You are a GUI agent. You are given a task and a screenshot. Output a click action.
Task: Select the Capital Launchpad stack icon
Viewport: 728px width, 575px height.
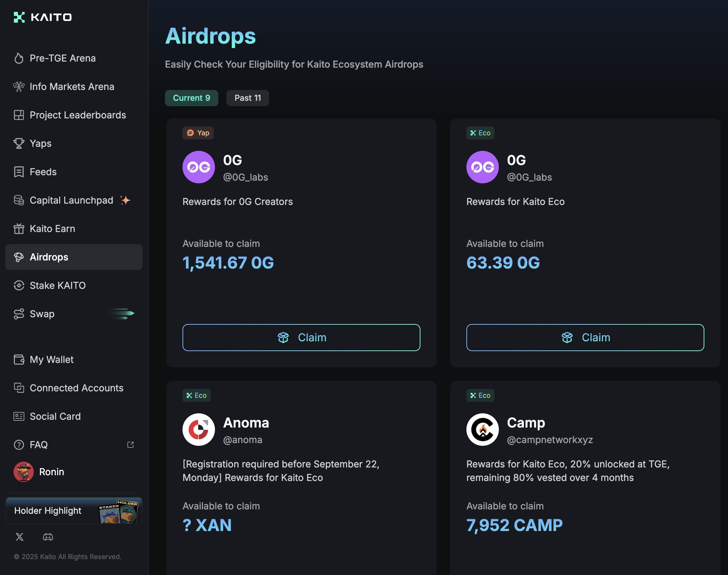click(19, 200)
